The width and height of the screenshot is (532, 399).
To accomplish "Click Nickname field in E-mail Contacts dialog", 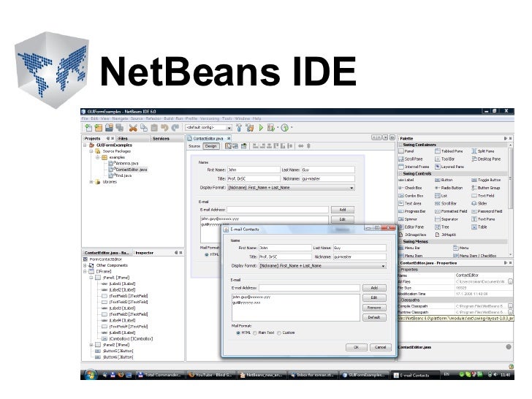I will coord(360,257).
